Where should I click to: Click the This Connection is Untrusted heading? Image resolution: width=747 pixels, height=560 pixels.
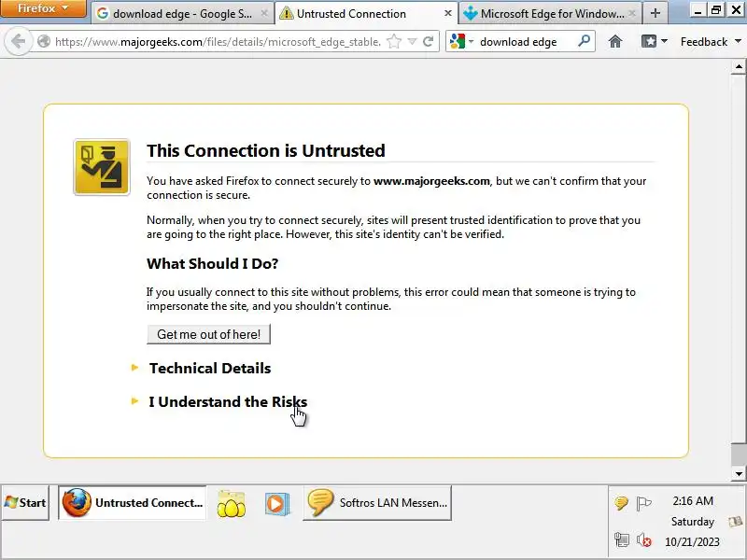[x=266, y=150]
